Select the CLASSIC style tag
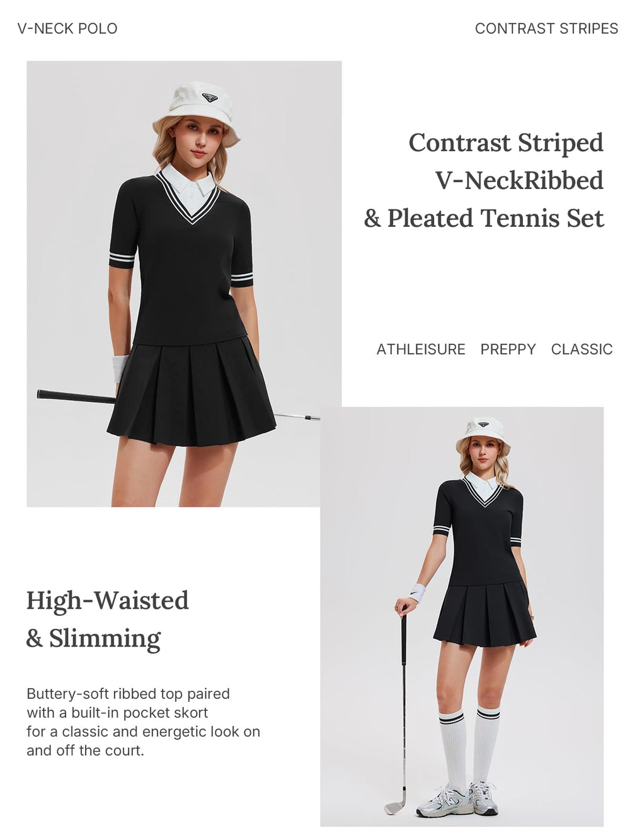Image resolution: width=630 pixels, height=840 pixels. tap(581, 349)
